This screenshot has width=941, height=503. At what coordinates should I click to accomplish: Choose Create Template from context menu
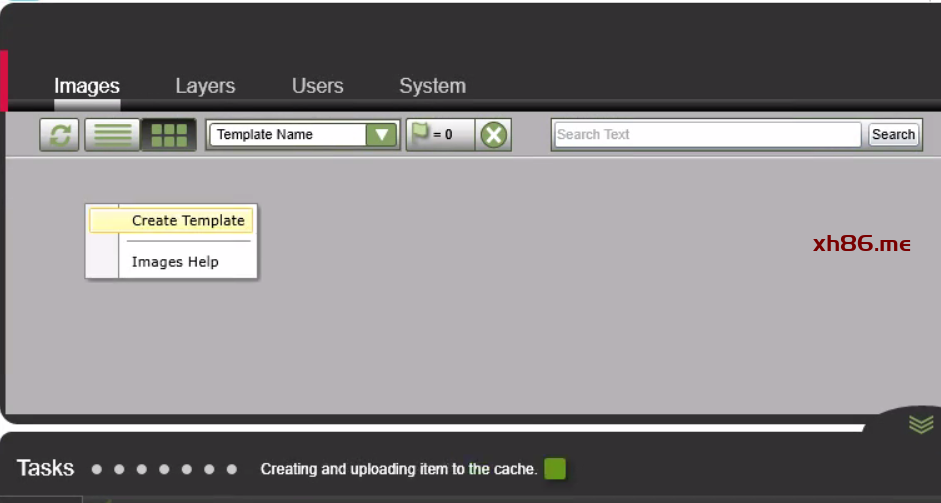[x=187, y=220]
